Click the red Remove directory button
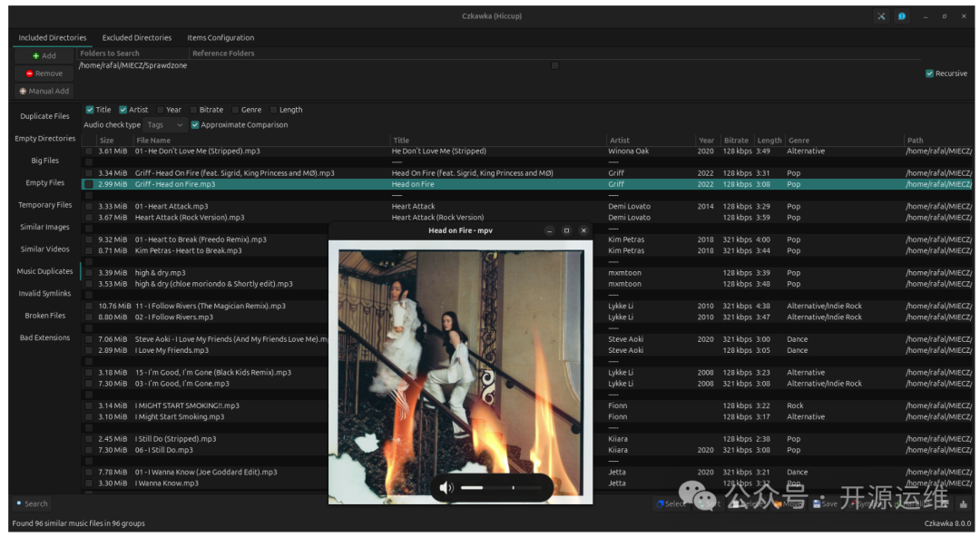The height and width of the screenshot is (537, 980). pos(44,73)
